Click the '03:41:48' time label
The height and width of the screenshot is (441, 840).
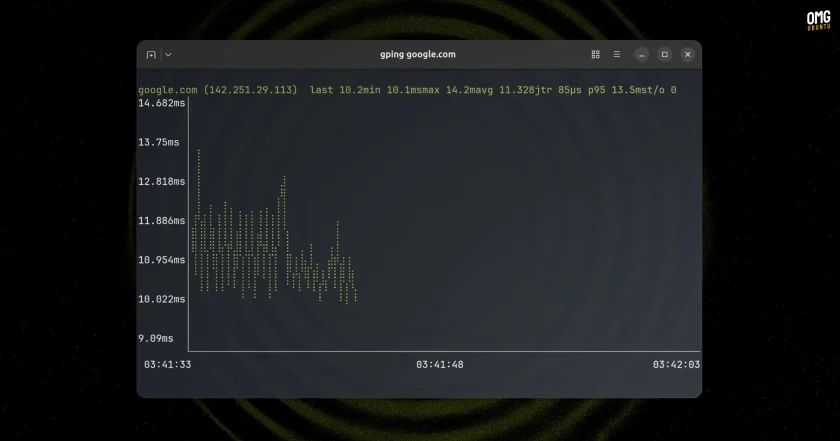(440, 364)
